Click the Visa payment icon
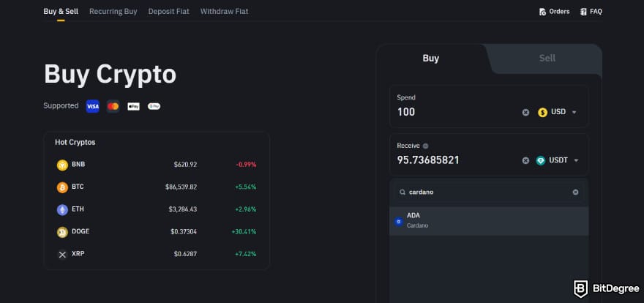This screenshot has width=644, height=303. pos(93,106)
